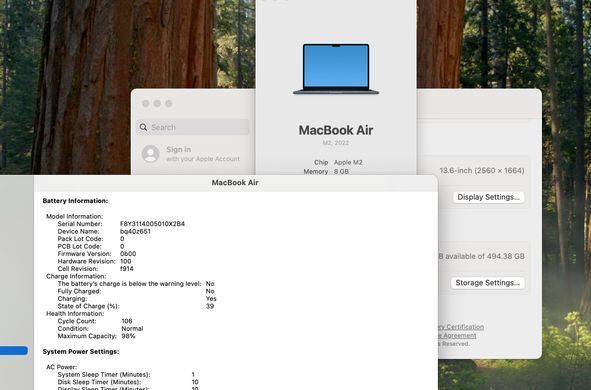Click the Apple Account avatar icon

[x=150, y=154]
